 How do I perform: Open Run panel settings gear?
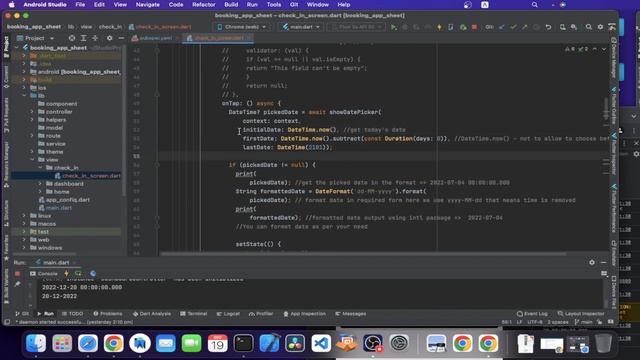tap(592, 262)
